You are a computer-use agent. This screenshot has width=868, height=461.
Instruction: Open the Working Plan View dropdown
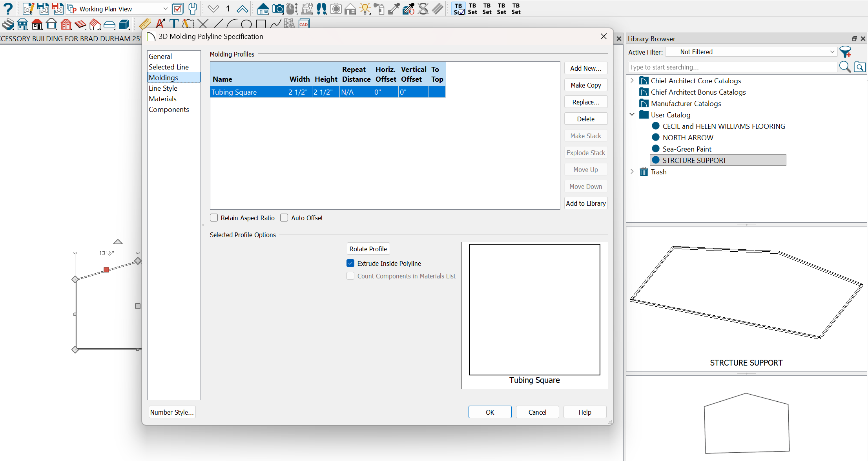pyautogui.click(x=165, y=9)
